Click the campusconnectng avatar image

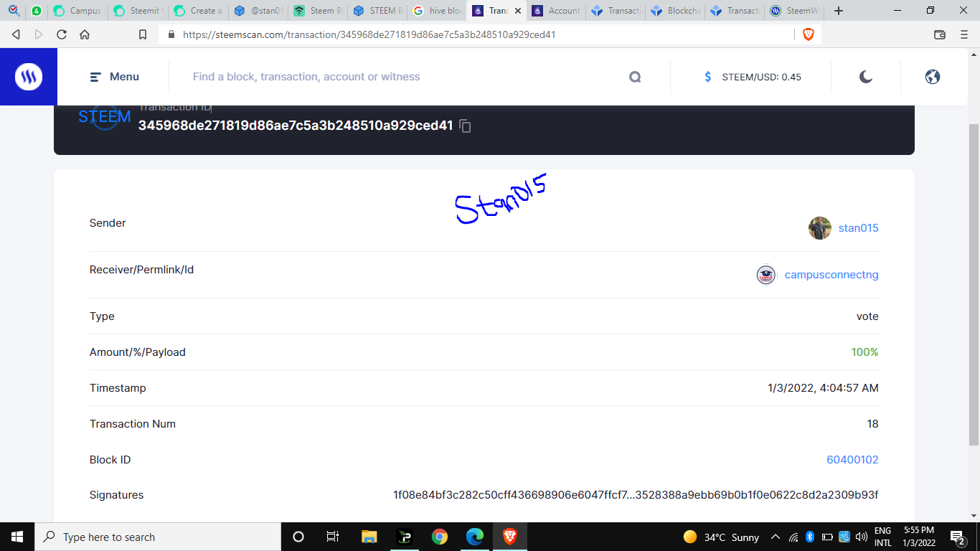(x=766, y=275)
